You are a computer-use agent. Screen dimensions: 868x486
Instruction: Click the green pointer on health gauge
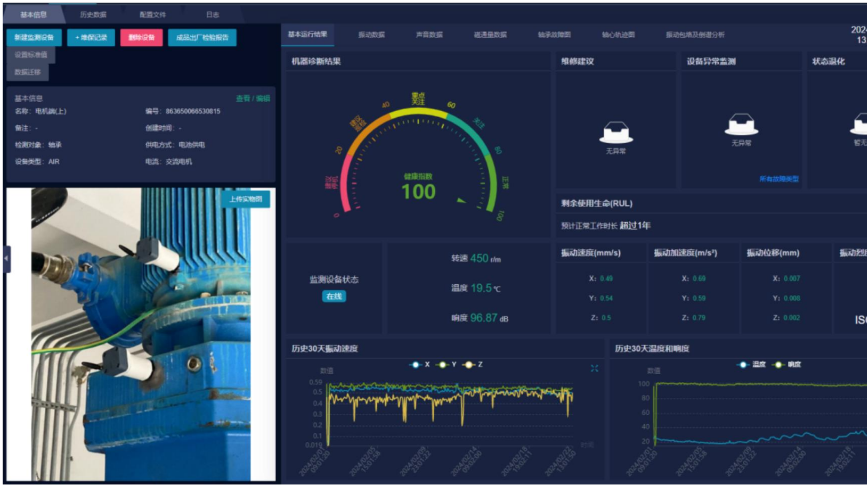click(x=461, y=201)
